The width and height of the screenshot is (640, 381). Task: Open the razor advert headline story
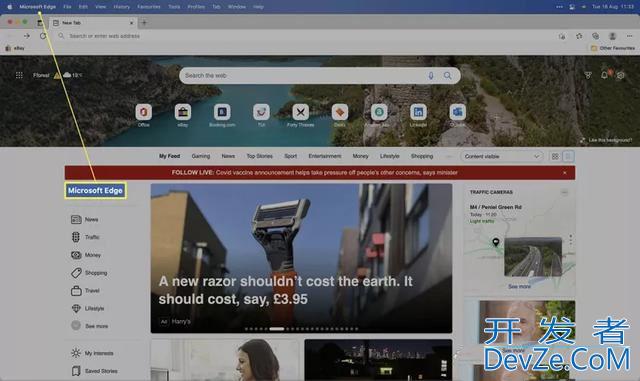pyautogui.click(x=285, y=290)
